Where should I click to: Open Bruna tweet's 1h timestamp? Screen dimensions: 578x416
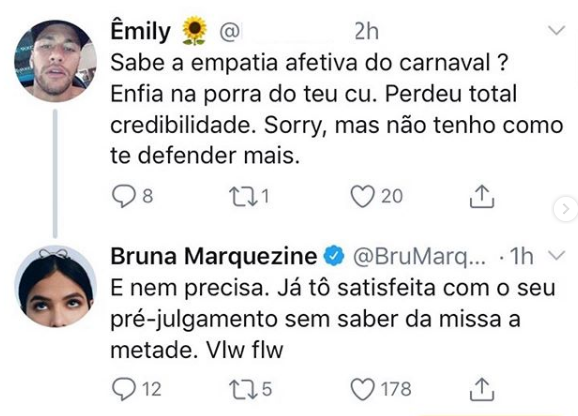(521, 256)
